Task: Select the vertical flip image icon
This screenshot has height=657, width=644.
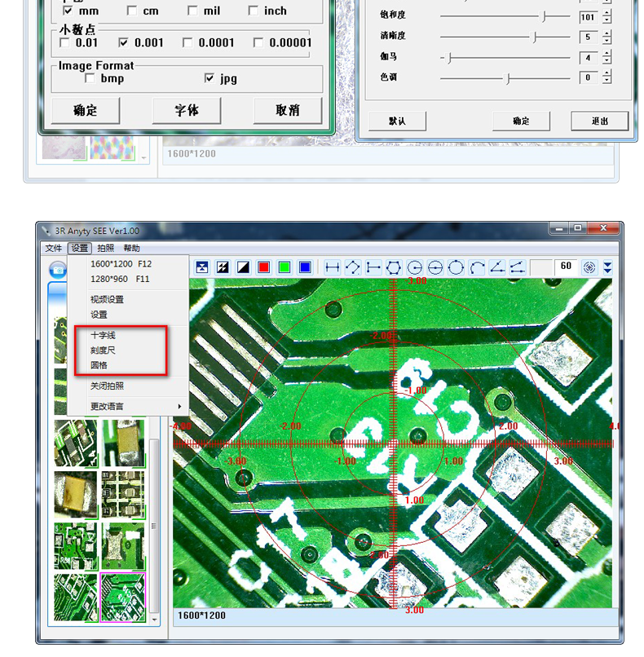Action: tap(202, 267)
